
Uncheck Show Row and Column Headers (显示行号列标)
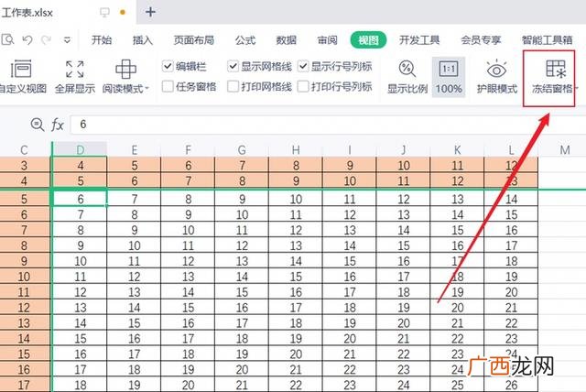[x=303, y=67]
